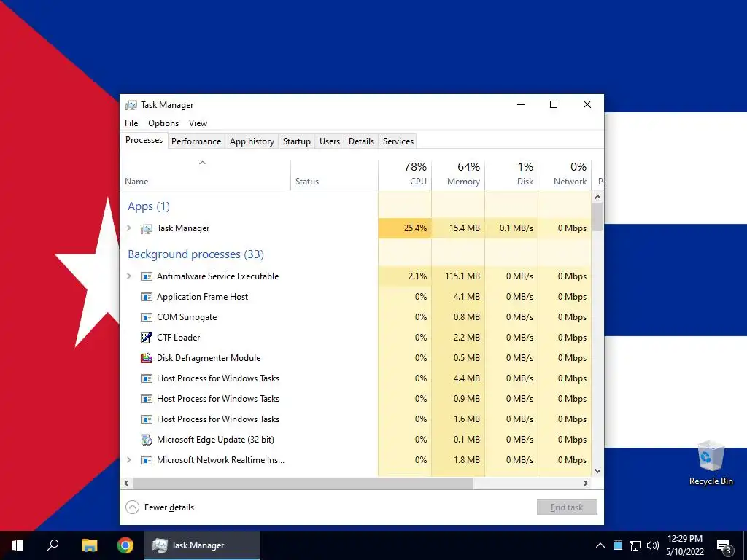The image size is (747, 560).
Task: Expand the Task Manager app row
Action: pos(128,228)
